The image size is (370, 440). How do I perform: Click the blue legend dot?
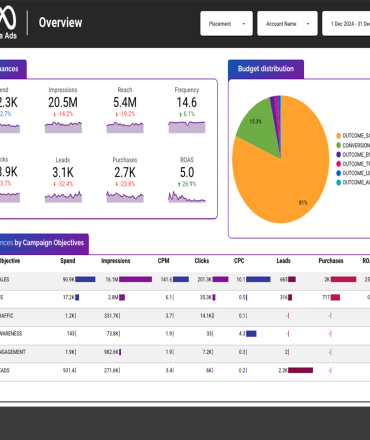(338, 173)
